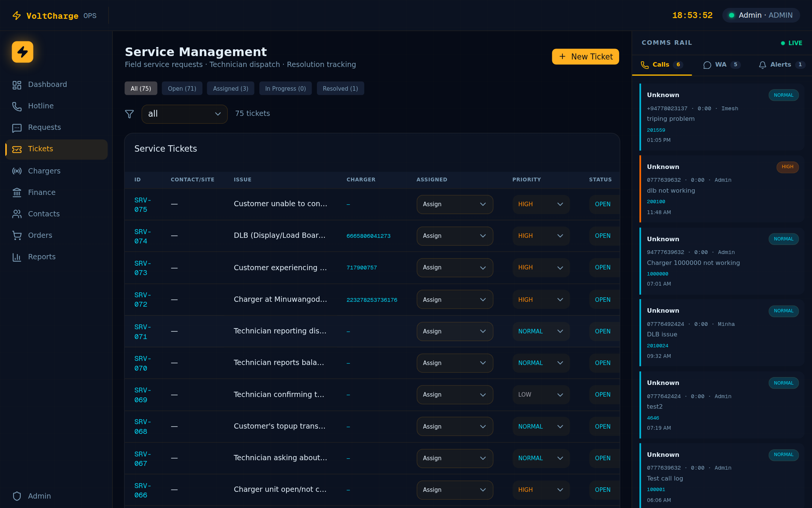
Task: Click the Finance bank icon
Action: click(x=17, y=193)
